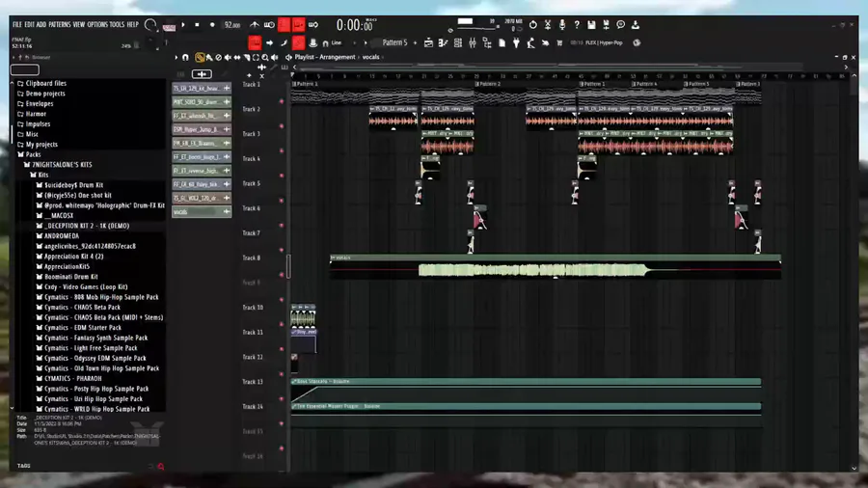Open the piano roll icon
This screenshot has width=868, height=488.
point(443,43)
